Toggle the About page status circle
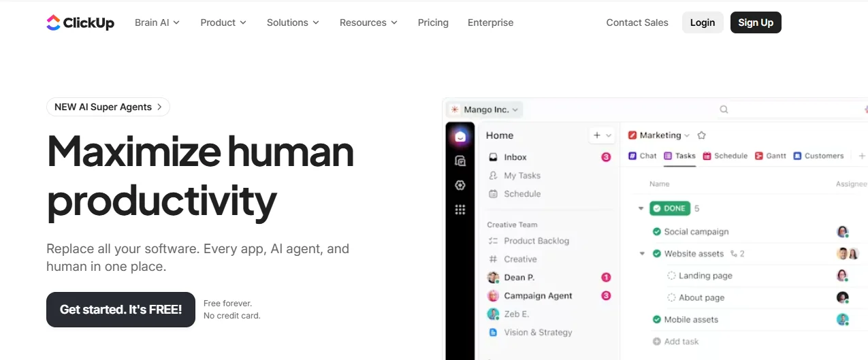The height and width of the screenshot is (360, 868). click(671, 297)
